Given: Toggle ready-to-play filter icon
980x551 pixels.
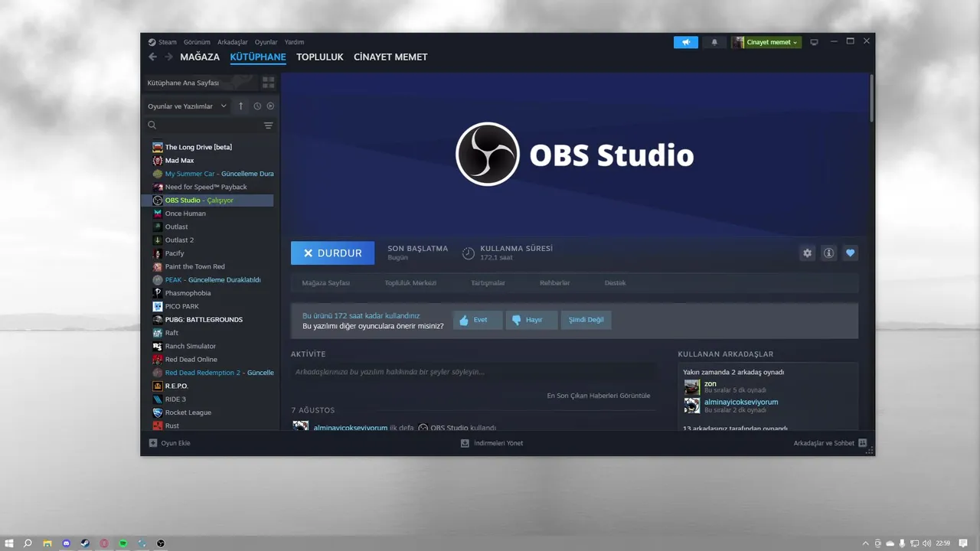Looking at the screenshot, I should 270,106.
